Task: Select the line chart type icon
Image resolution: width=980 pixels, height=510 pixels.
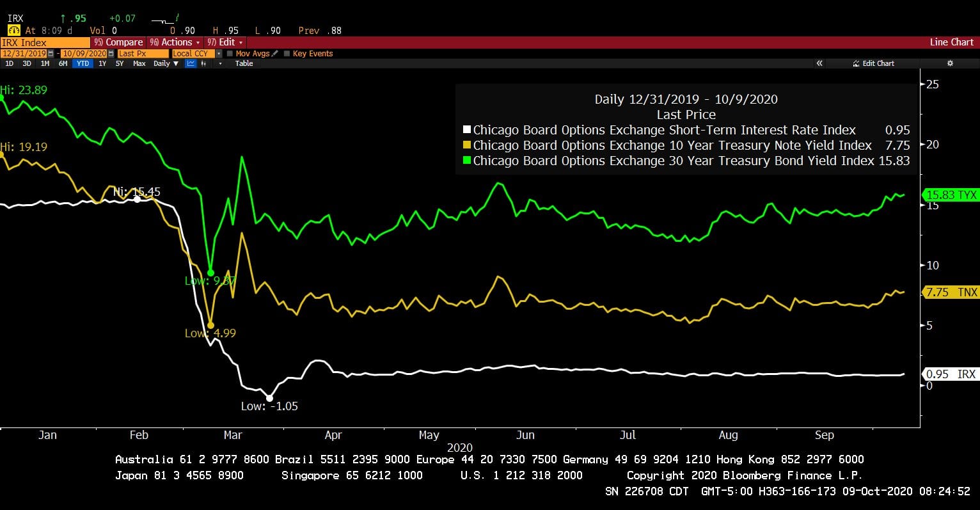Action: (x=191, y=63)
